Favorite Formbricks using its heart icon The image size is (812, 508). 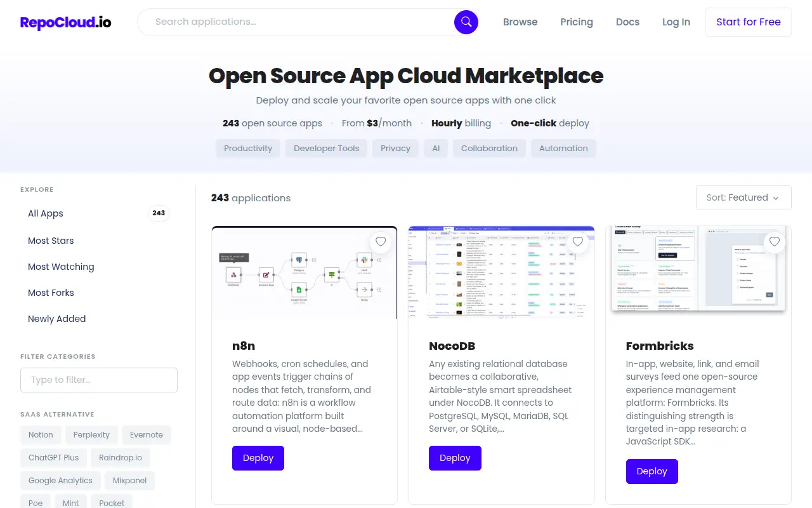coord(774,241)
